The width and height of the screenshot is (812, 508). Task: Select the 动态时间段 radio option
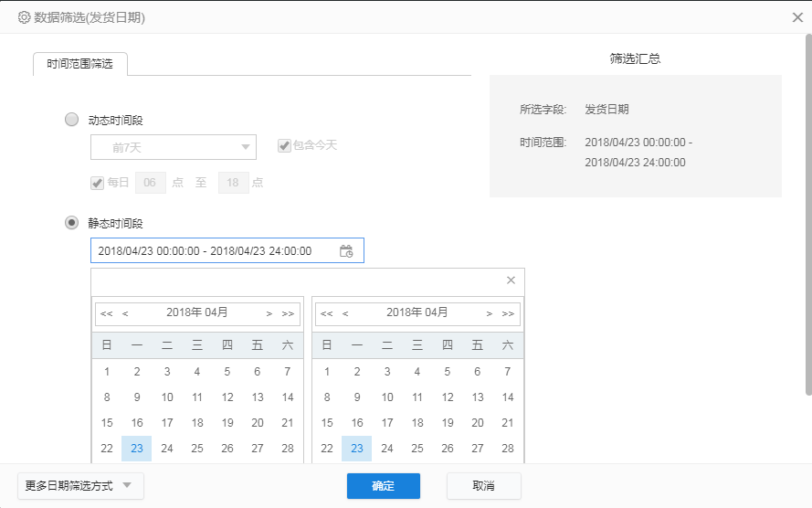[71, 120]
